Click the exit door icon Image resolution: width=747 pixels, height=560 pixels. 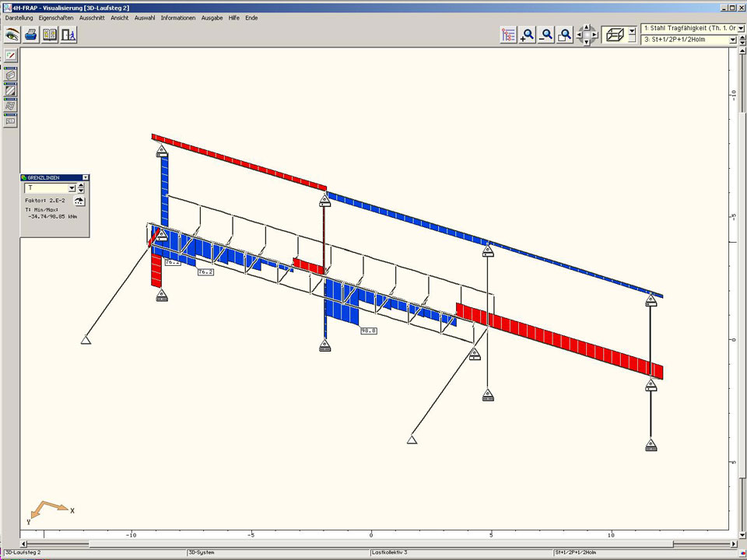(x=68, y=34)
